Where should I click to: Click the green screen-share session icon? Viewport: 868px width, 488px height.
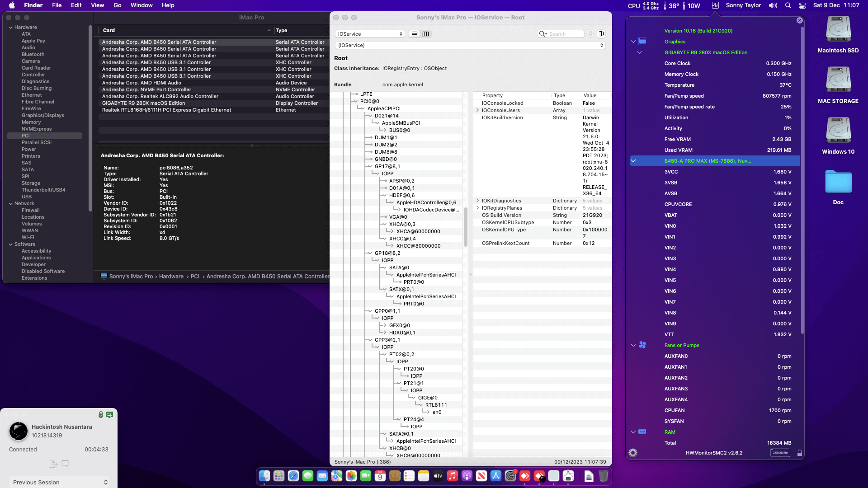109,415
